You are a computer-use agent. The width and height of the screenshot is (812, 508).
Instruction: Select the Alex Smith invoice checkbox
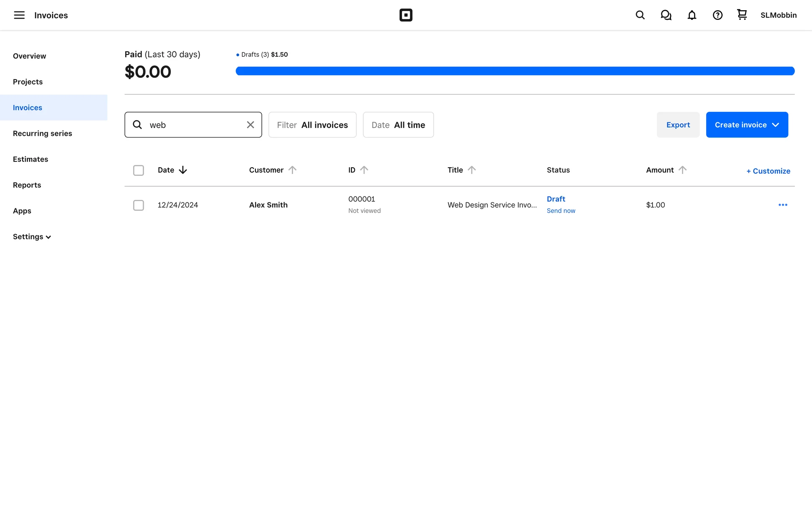(x=138, y=205)
